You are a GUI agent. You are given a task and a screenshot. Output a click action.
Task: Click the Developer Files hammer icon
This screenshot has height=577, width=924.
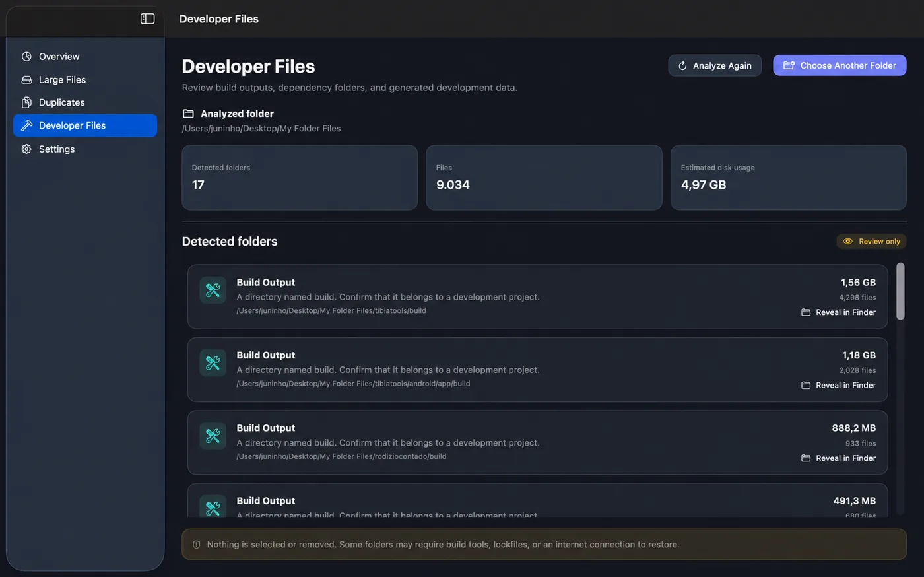26,125
